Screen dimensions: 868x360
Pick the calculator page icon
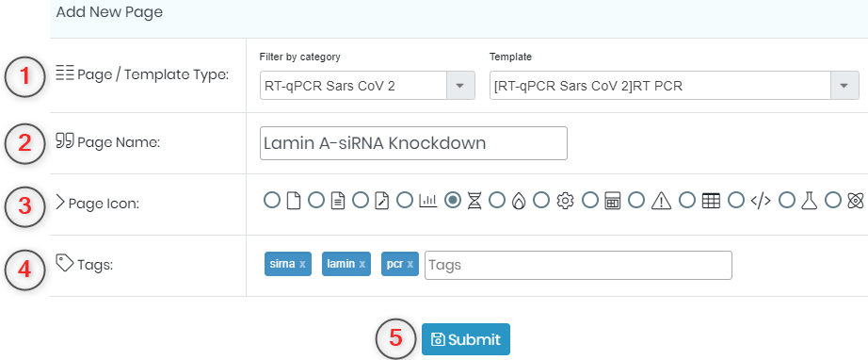pos(612,201)
